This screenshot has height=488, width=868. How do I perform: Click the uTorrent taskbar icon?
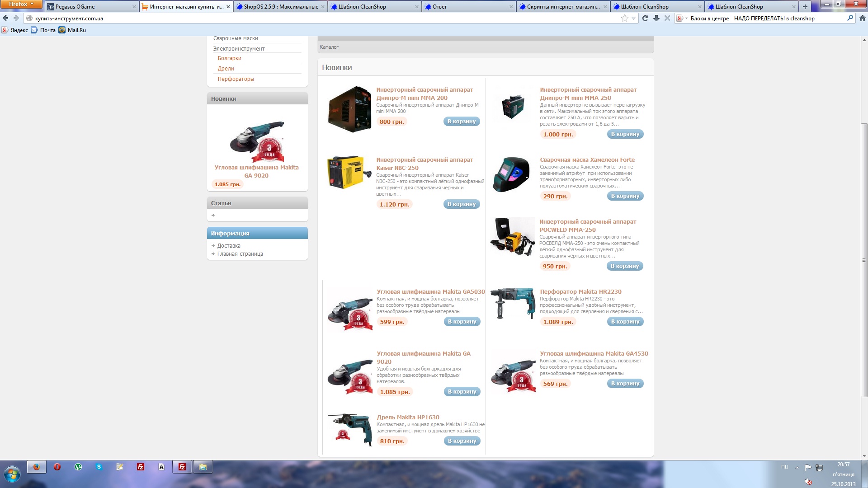(78, 467)
